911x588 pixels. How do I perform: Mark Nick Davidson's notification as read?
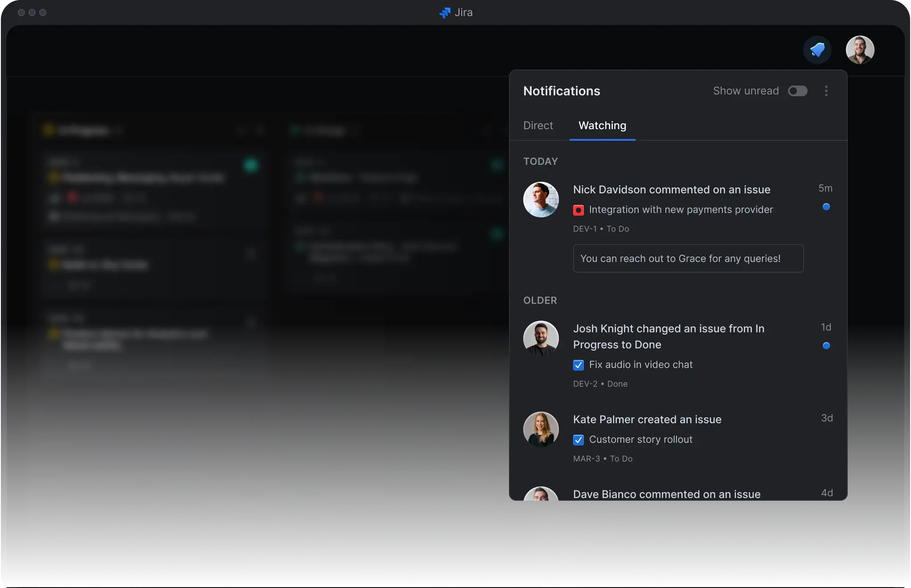pos(826,207)
